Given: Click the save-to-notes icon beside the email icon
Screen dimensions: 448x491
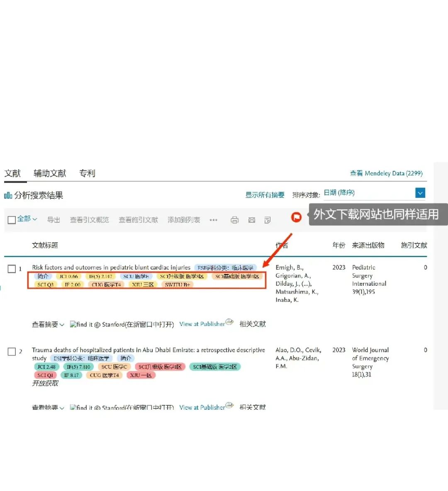Looking at the screenshot, I should point(268,220).
